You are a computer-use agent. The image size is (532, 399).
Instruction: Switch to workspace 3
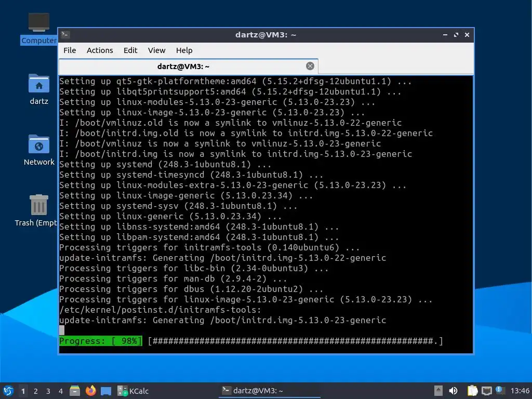[x=48, y=391]
